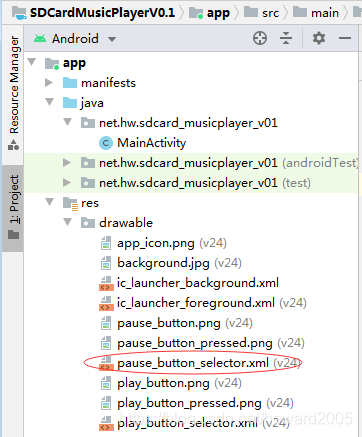Click the scroll-from-source target icon

pyautogui.click(x=260, y=38)
